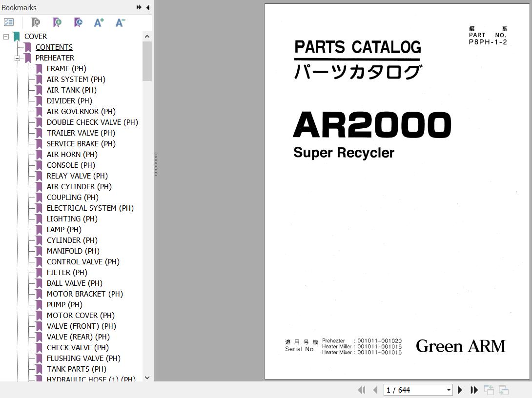This screenshot has width=532, height=398.
Task: Open the RELAY VALVE (PH) bookmark
Action: point(77,176)
